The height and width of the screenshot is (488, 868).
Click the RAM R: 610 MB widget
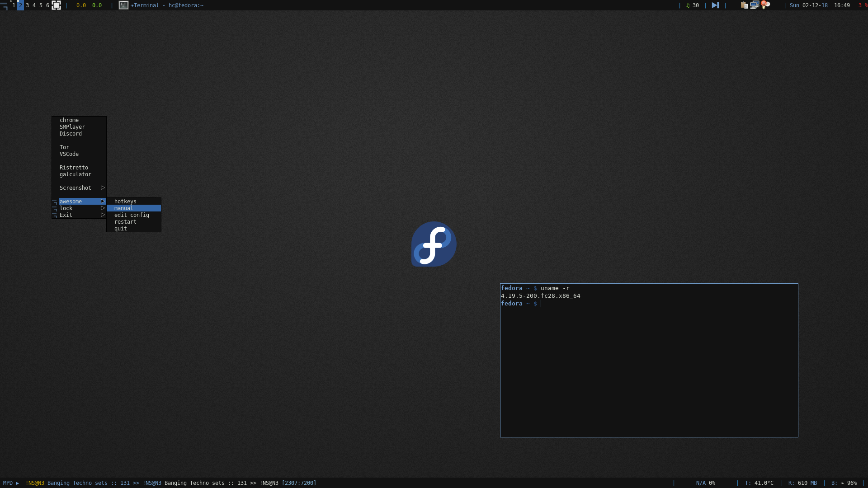pos(802,483)
